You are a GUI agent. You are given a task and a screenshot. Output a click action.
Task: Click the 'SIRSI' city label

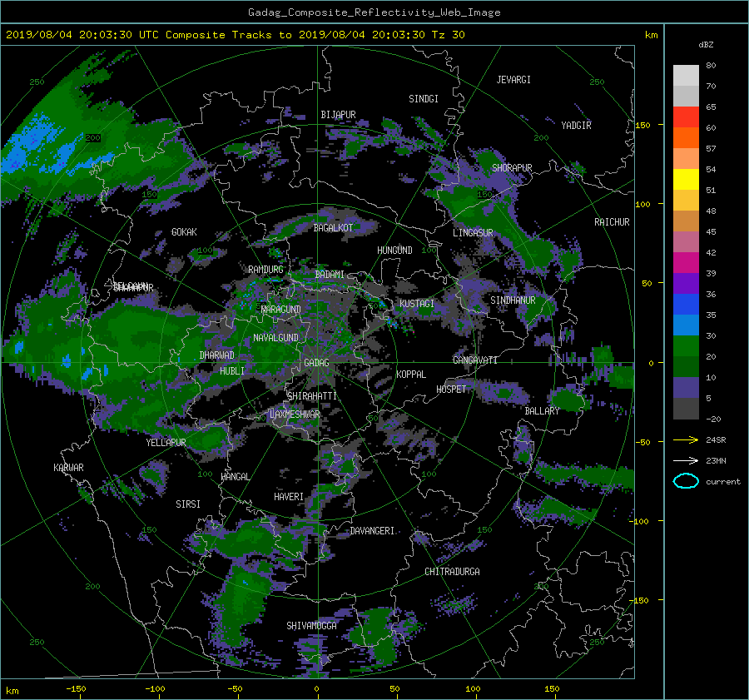click(x=188, y=504)
